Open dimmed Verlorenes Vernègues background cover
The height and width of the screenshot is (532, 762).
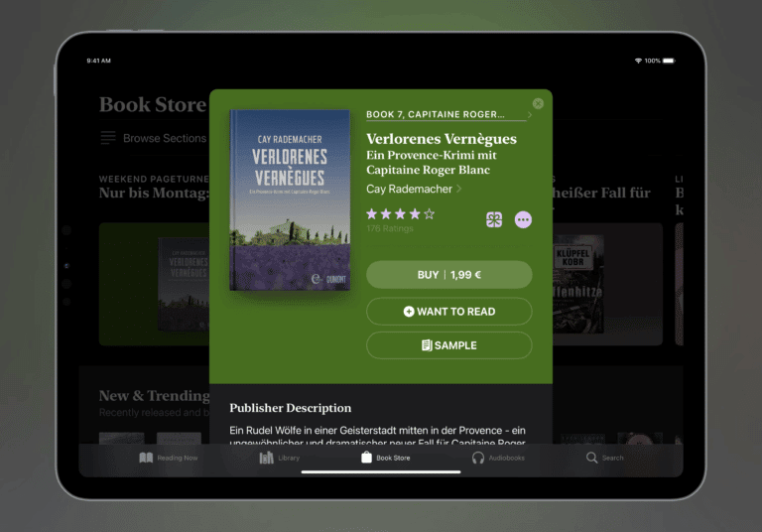point(184,284)
